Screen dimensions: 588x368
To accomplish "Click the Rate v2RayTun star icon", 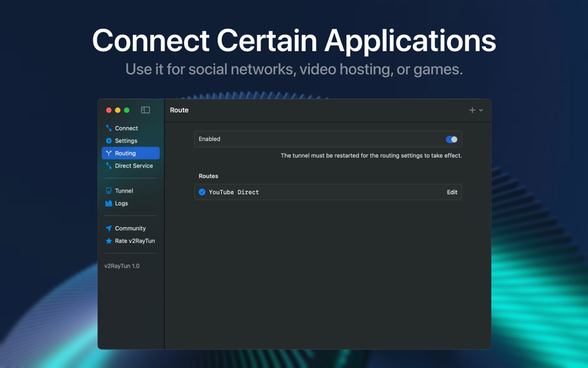I will click(109, 241).
